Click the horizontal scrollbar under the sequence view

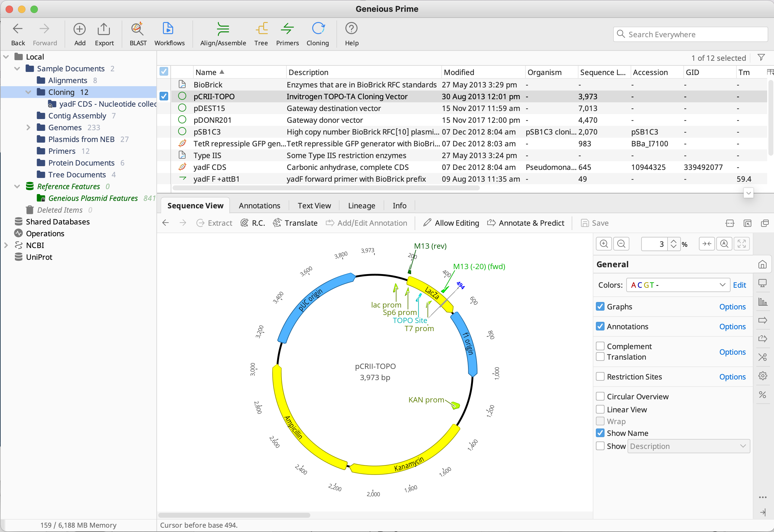pos(234,515)
